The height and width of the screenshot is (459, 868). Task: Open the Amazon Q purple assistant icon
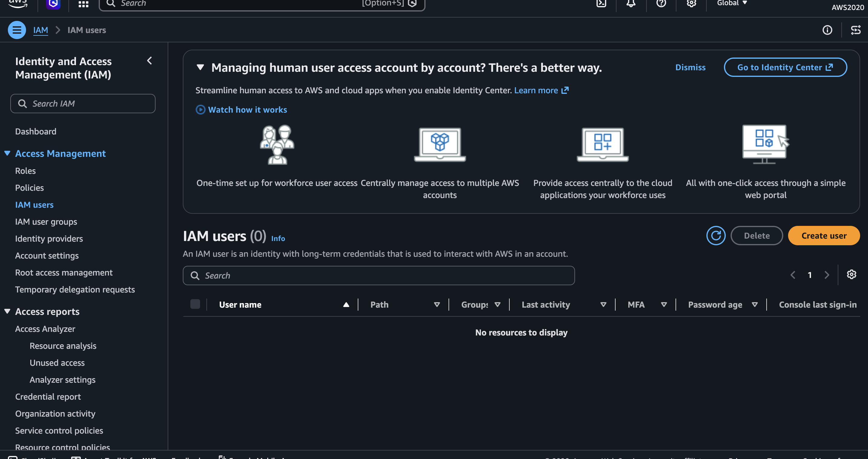click(x=53, y=4)
